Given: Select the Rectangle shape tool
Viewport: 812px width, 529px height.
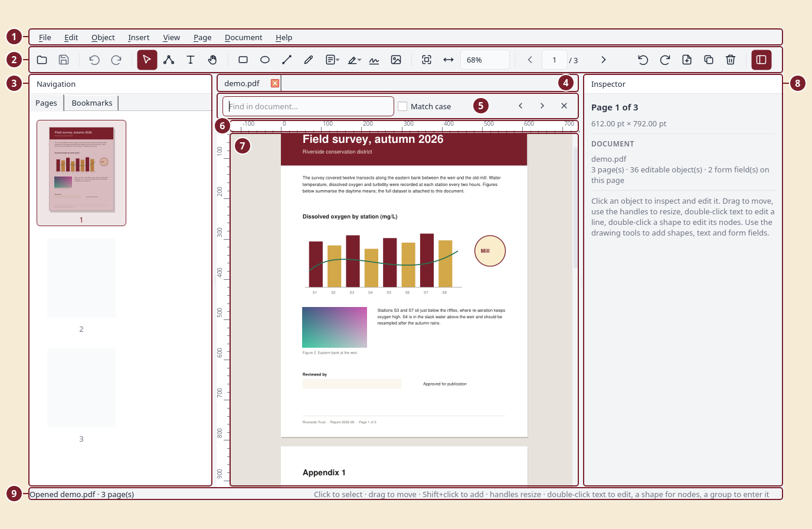Looking at the screenshot, I should tap(243, 60).
